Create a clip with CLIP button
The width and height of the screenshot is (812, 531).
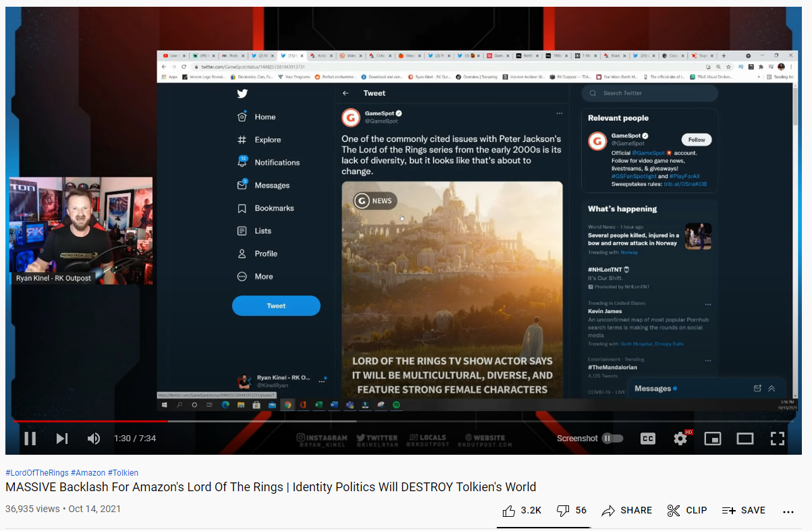coord(686,511)
